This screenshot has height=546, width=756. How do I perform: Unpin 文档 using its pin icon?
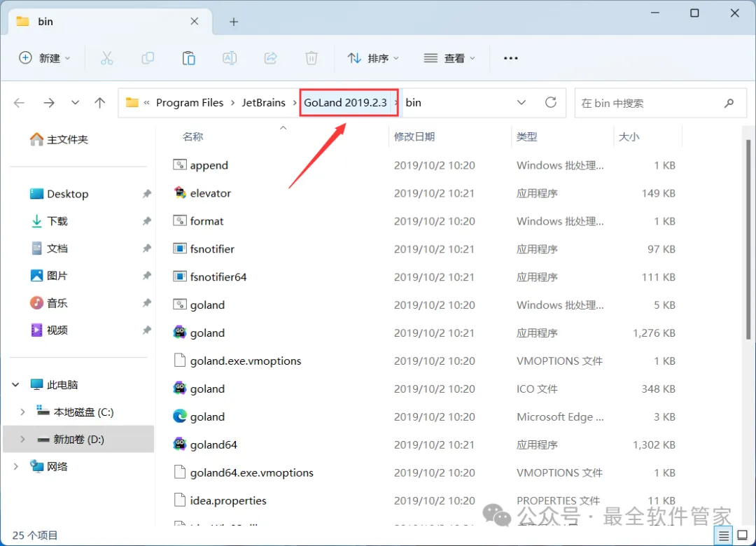(x=146, y=248)
